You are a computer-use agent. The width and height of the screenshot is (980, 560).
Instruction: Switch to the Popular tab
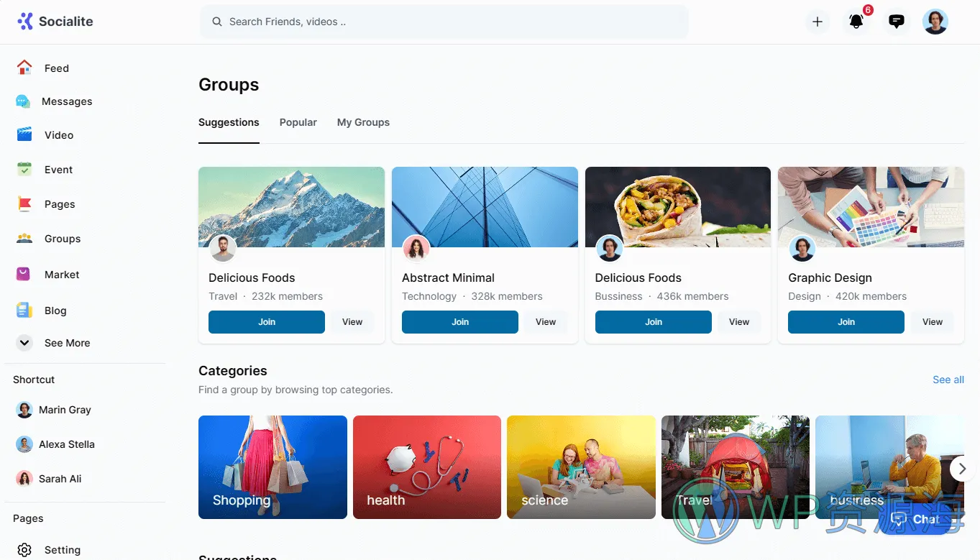click(x=298, y=122)
